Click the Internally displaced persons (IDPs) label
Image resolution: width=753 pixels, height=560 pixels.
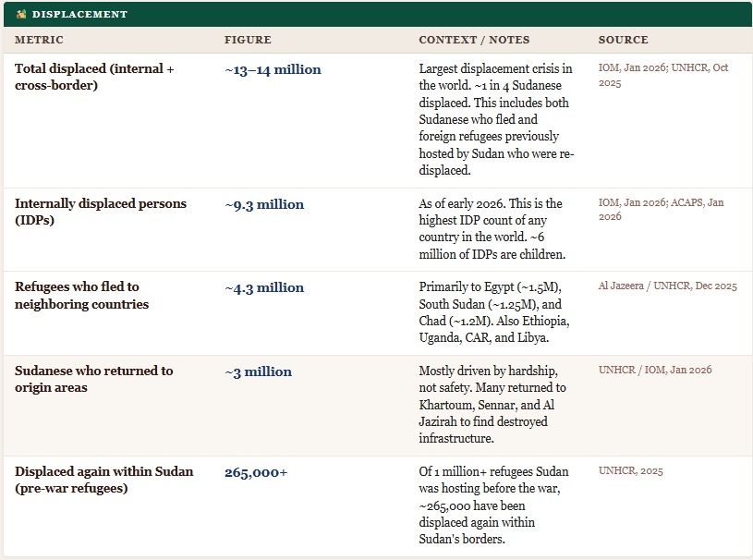coord(101,212)
